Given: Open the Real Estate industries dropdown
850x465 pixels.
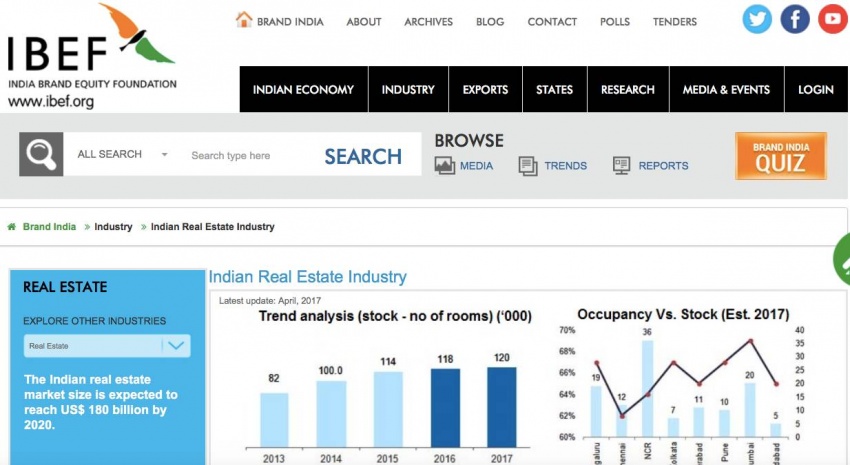Looking at the screenshot, I should 107,346.
